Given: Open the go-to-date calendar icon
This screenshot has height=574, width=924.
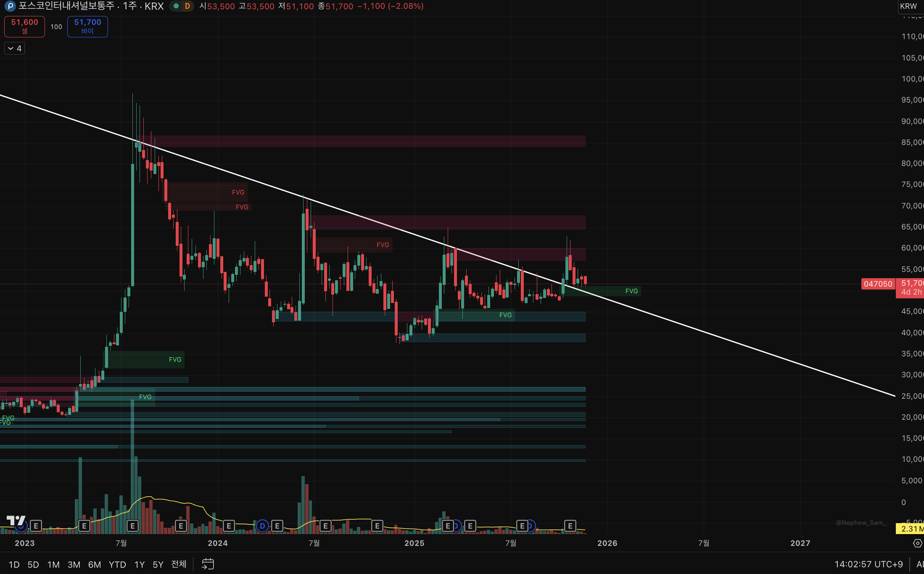Looking at the screenshot, I should (x=208, y=564).
